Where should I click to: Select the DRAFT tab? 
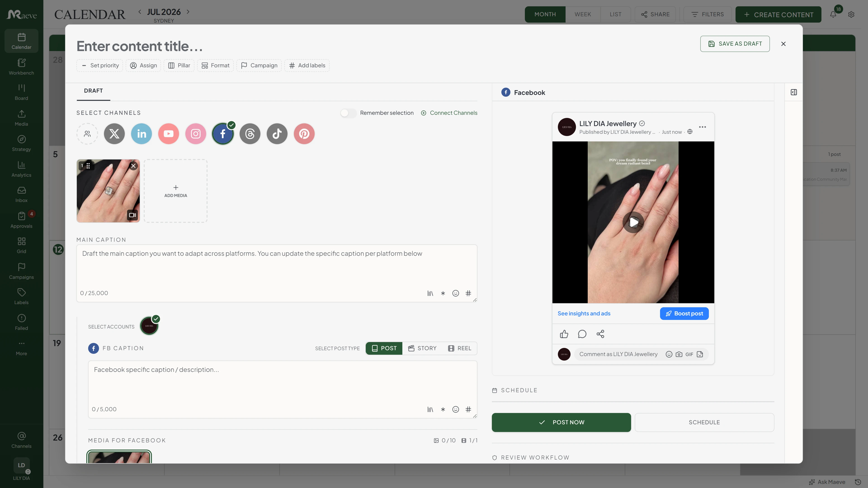93,91
